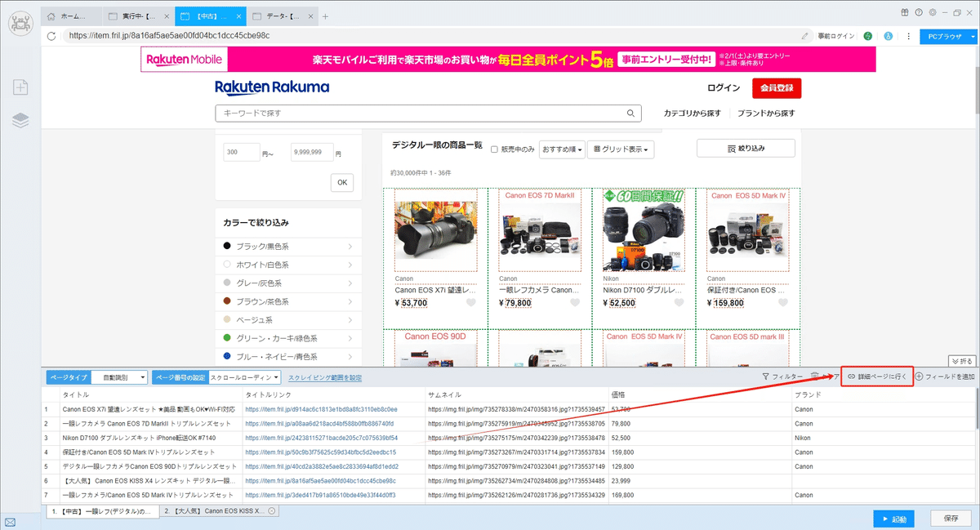Click the 詳細ページに行く button
Image resolution: width=980 pixels, height=530 pixels.
[876, 376]
